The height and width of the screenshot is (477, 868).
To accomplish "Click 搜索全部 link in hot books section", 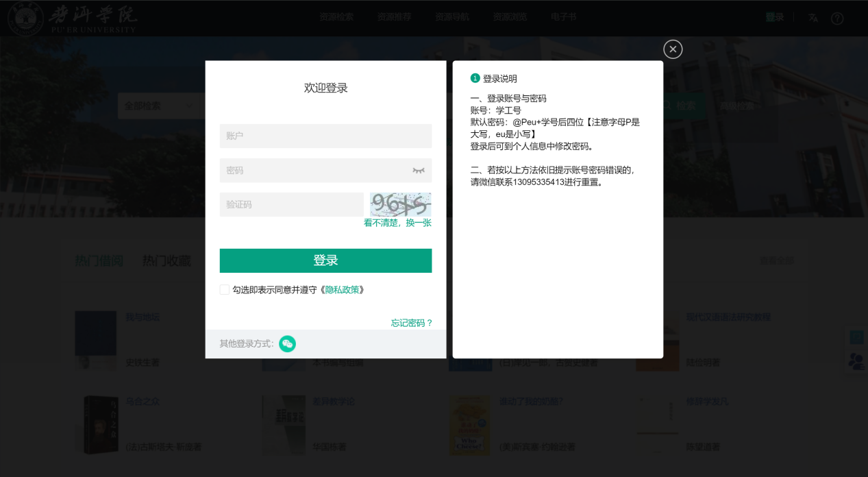I will [777, 261].
